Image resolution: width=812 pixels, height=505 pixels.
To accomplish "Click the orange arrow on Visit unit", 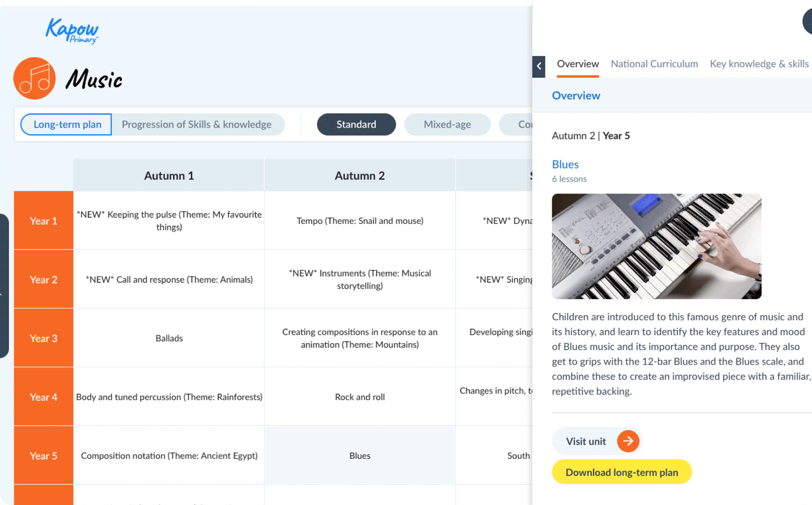I will tap(628, 441).
